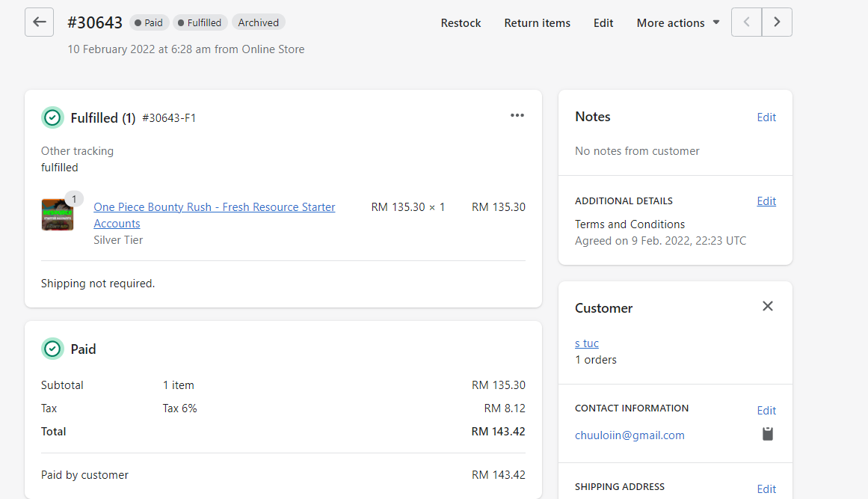Click the Other tracking label
This screenshot has width=868, height=499.
pos(77,151)
